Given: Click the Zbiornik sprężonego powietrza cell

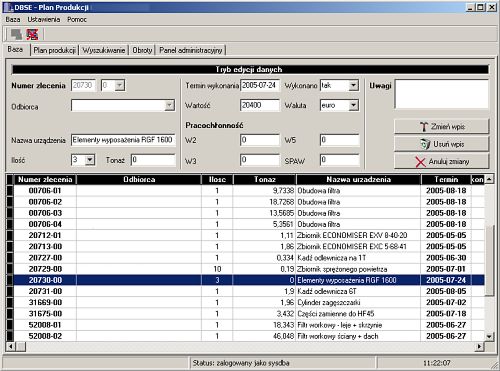Looking at the screenshot, I should point(358,269).
